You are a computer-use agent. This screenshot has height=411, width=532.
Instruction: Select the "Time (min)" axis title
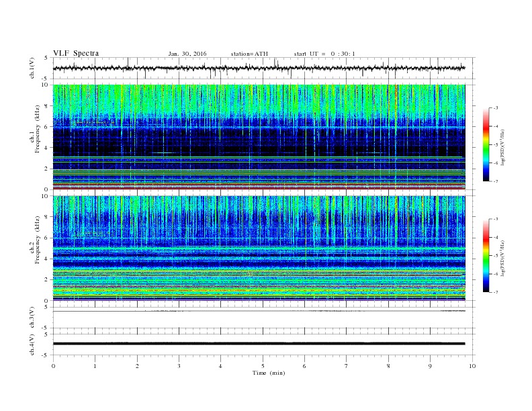[269, 373]
